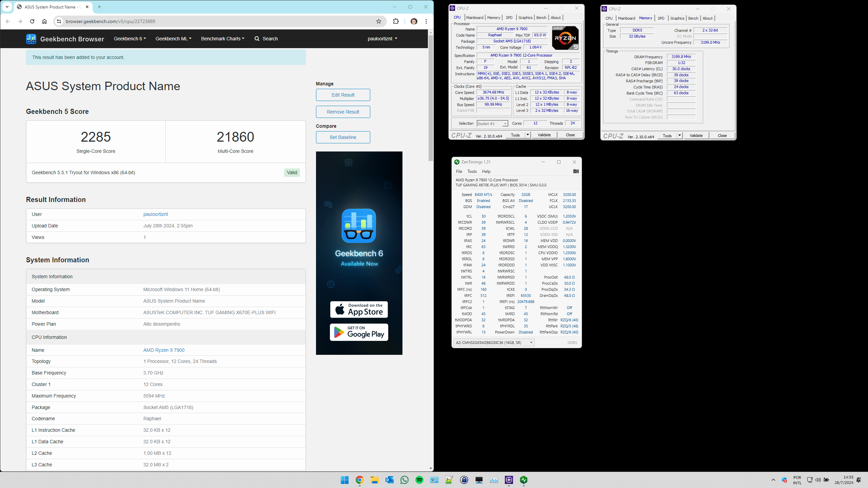The width and height of the screenshot is (868, 488).
Task: Click Get it on Google Play badge
Action: pyautogui.click(x=359, y=332)
